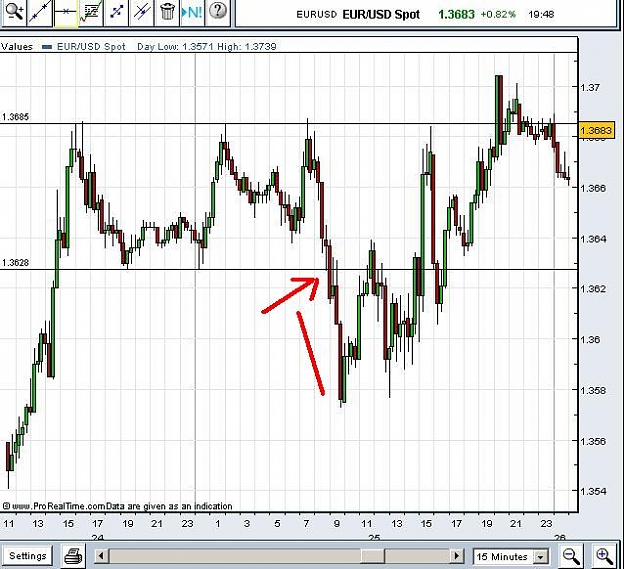Click the trash can delete tool

pyautogui.click(x=167, y=12)
